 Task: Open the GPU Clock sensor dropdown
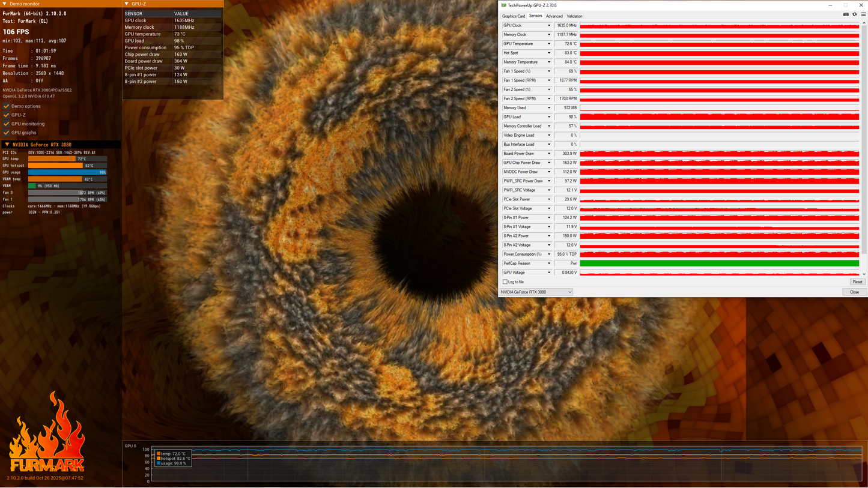click(548, 26)
